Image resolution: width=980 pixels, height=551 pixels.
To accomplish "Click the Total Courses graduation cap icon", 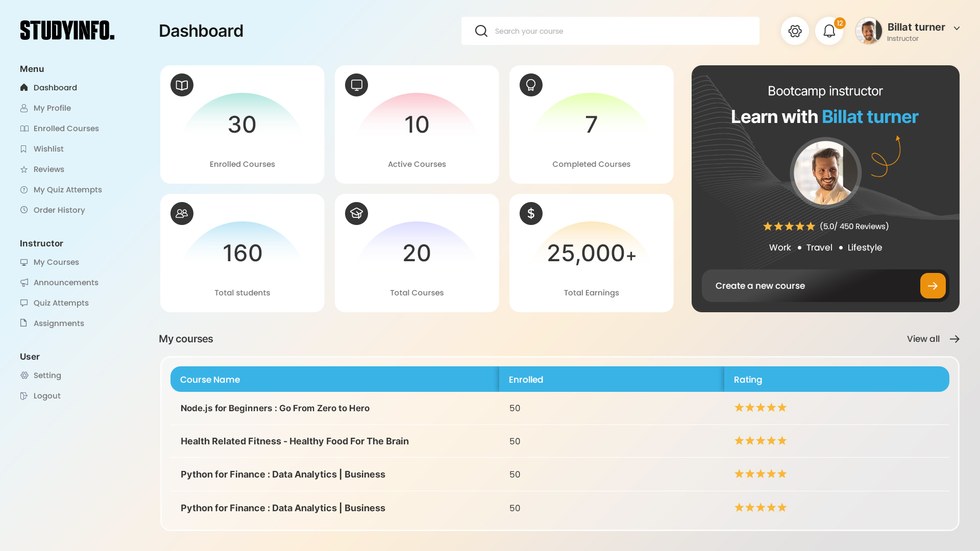I will click(x=356, y=214).
